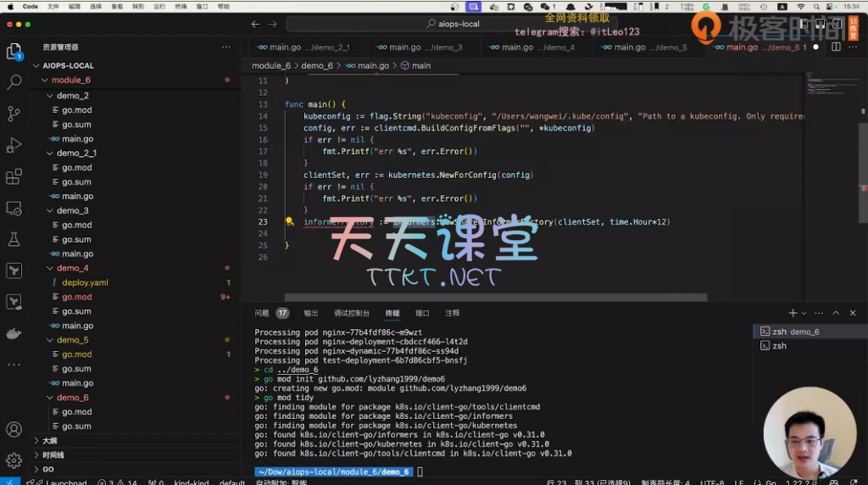Collapse the module_6 folder
The width and height of the screenshot is (868, 485).
44,81
